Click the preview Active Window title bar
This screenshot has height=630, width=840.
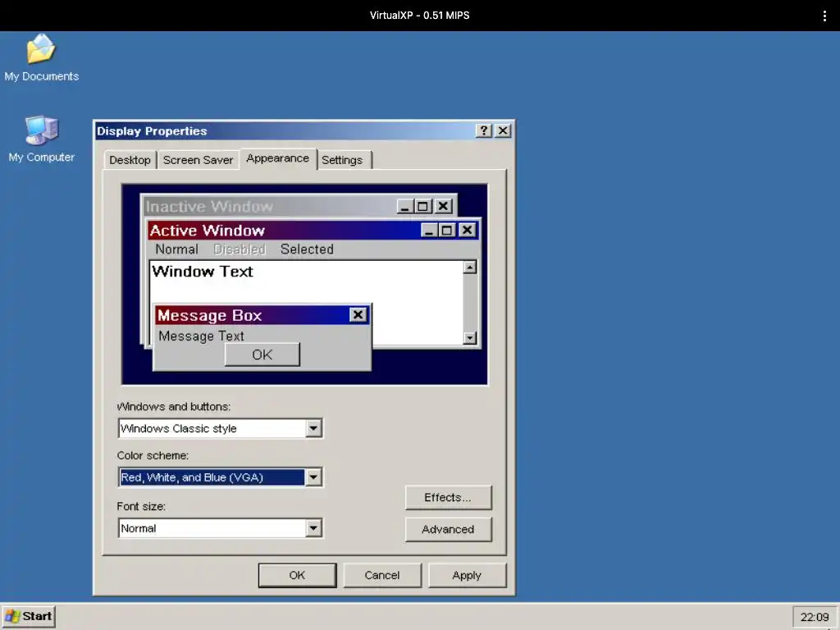[313, 231]
